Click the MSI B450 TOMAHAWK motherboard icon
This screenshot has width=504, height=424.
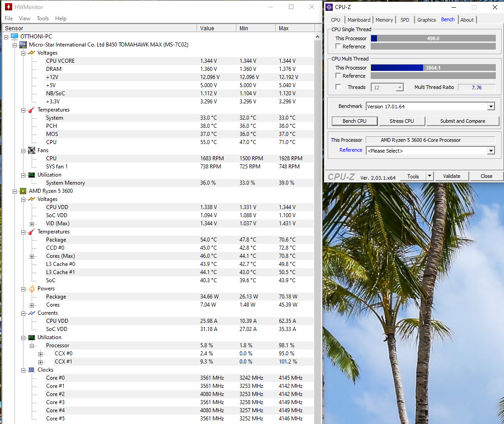coord(23,45)
